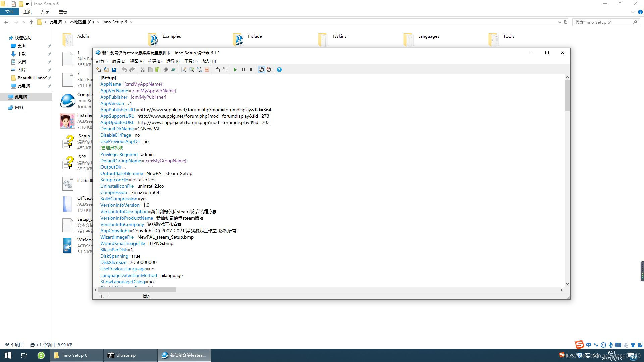
Task: Select 桌面 in navigation pane
Action: pyautogui.click(x=22, y=46)
